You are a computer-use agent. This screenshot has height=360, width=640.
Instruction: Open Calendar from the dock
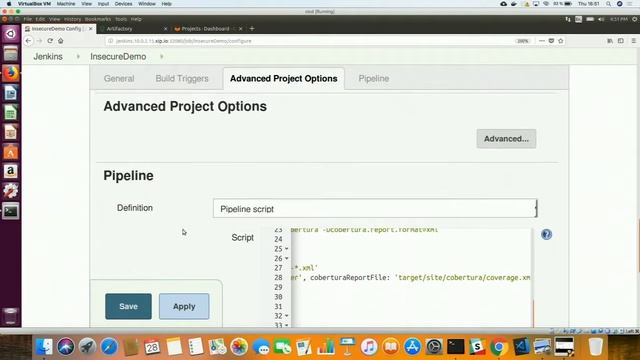tap(152, 347)
